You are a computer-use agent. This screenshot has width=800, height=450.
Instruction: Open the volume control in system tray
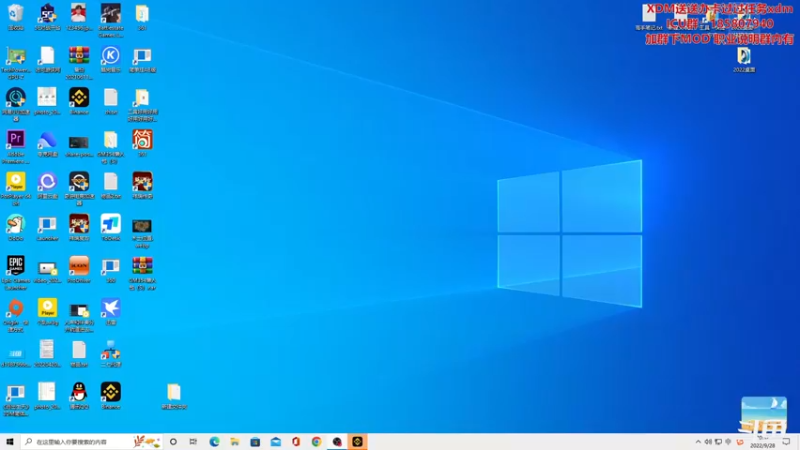tap(708, 442)
